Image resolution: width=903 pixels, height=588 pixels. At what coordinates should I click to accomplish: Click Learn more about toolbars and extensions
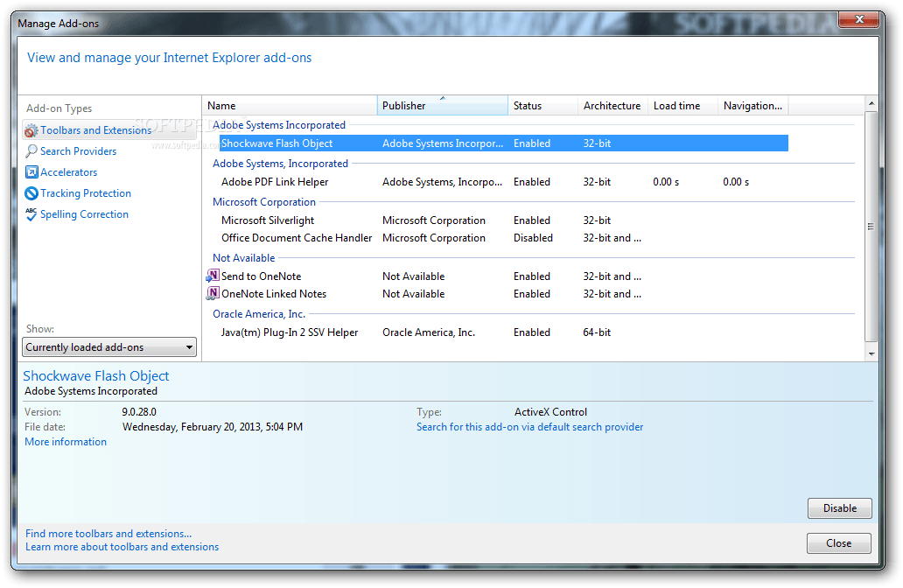pos(122,546)
